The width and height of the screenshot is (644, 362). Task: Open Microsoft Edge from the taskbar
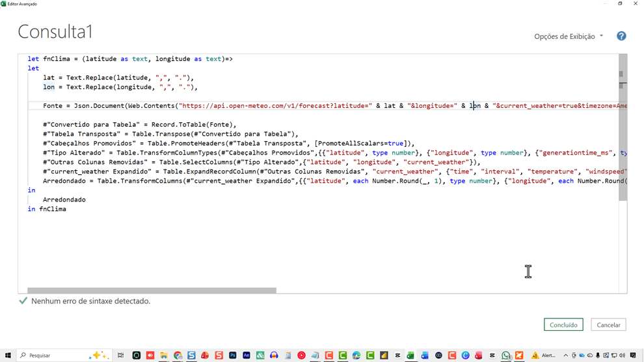pyautogui.click(x=356, y=356)
